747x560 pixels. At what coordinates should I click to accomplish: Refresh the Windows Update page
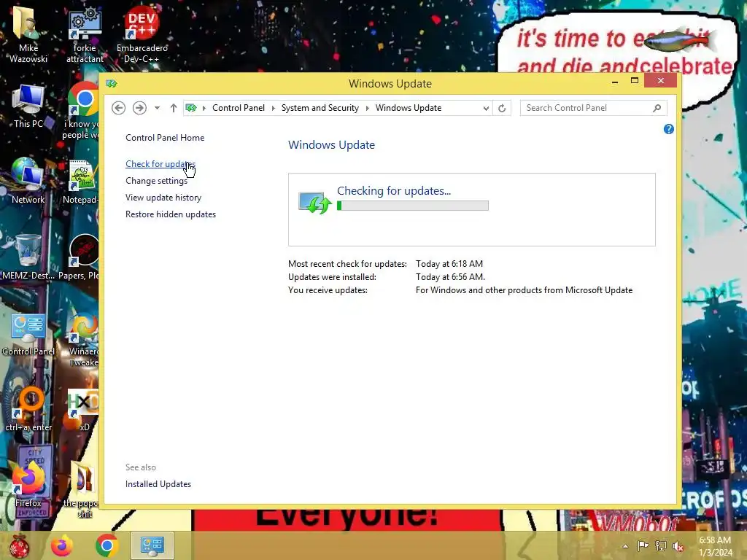pyautogui.click(x=502, y=108)
